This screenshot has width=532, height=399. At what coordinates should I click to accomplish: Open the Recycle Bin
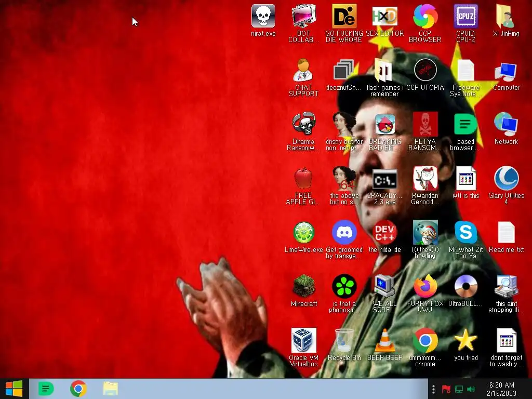click(344, 340)
